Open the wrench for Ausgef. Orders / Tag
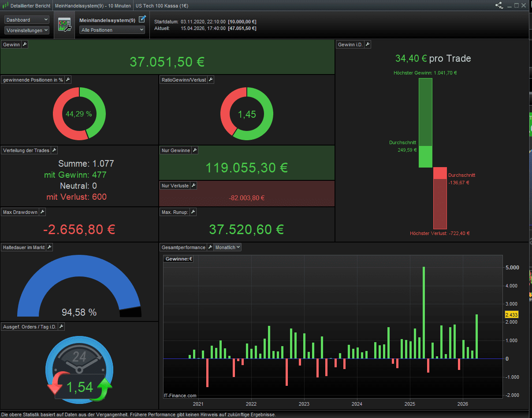 click(61, 327)
